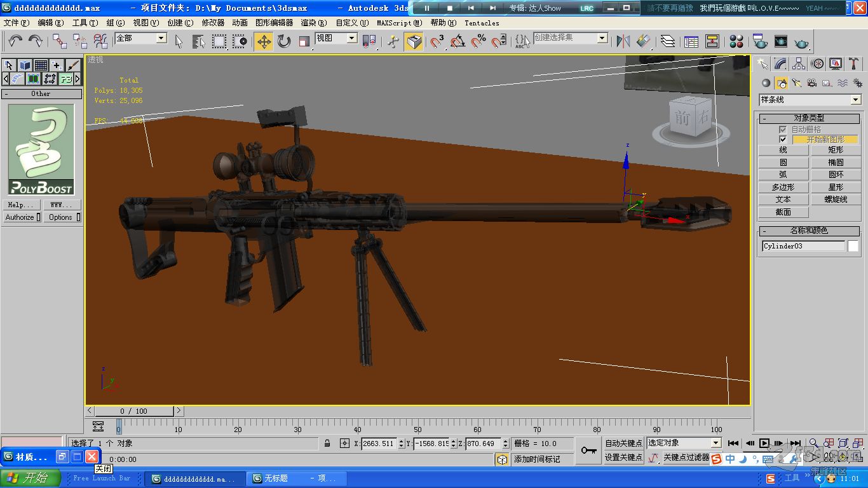Select the Lights category icon
The width and height of the screenshot is (868, 488).
[797, 83]
